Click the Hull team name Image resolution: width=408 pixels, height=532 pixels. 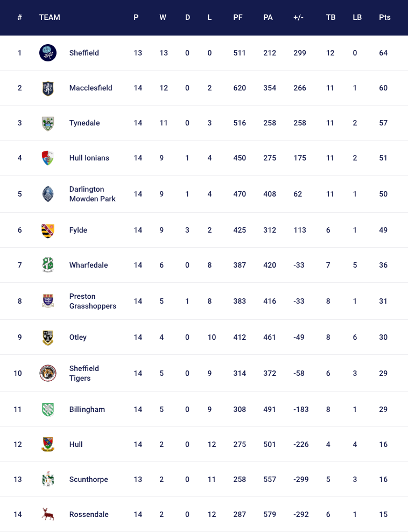point(76,444)
